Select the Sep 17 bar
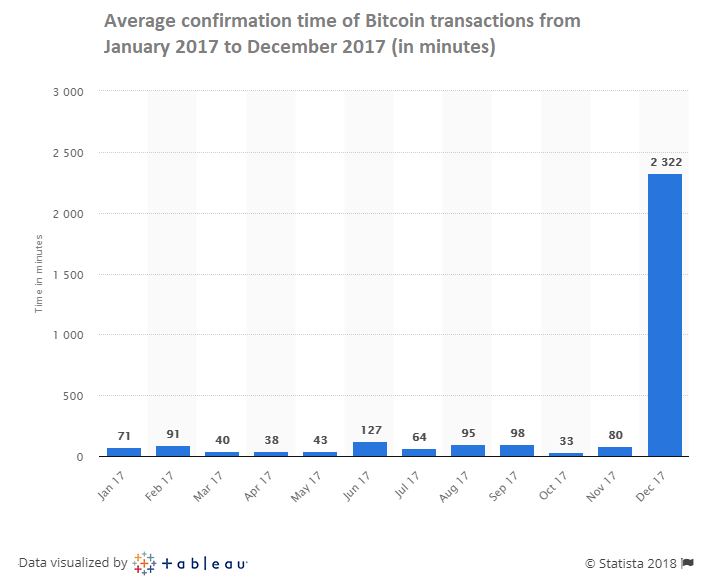This screenshot has width=718, height=582. 517,451
